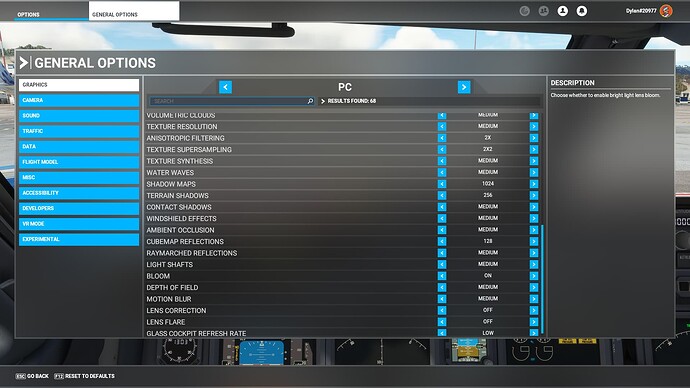This screenshot has height=388, width=690.
Task: Focus the settings search field
Action: [232, 101]
